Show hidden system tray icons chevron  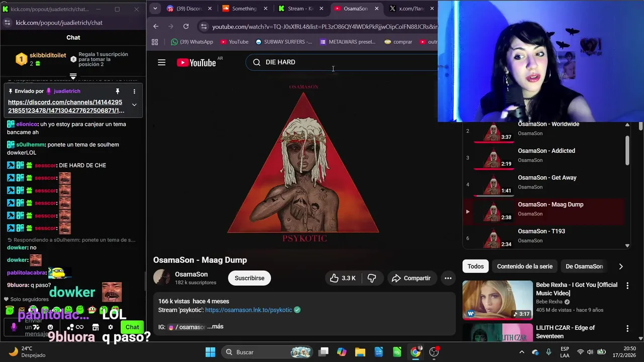[522, 352]
